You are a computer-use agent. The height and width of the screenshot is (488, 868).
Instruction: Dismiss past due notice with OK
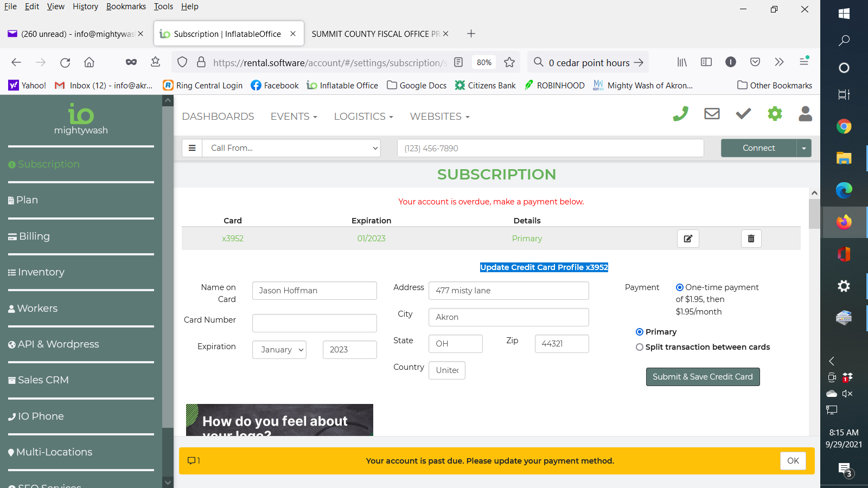(793, 461)
